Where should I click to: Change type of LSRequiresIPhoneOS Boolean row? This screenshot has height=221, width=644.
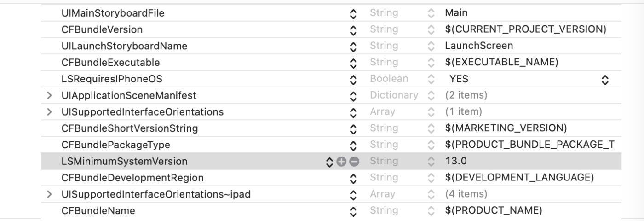431,79
